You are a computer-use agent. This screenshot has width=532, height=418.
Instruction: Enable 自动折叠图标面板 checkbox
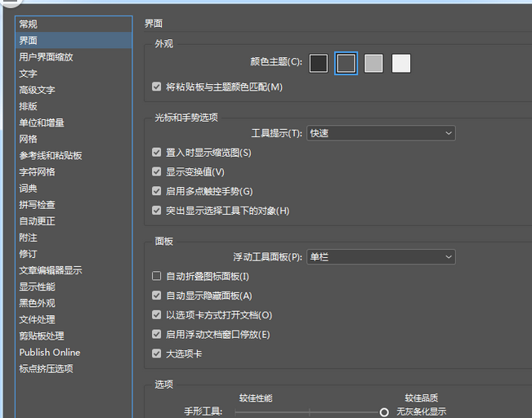[x=157, y=276]
